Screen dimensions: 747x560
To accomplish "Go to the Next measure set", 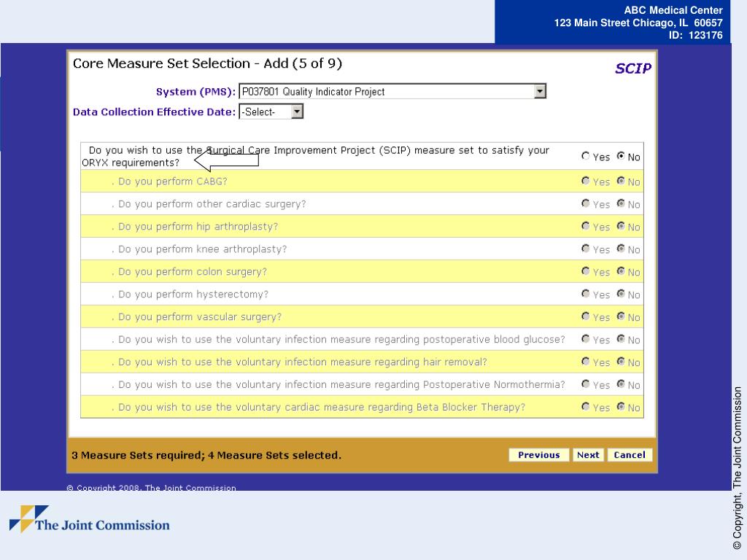I will 588,455.
